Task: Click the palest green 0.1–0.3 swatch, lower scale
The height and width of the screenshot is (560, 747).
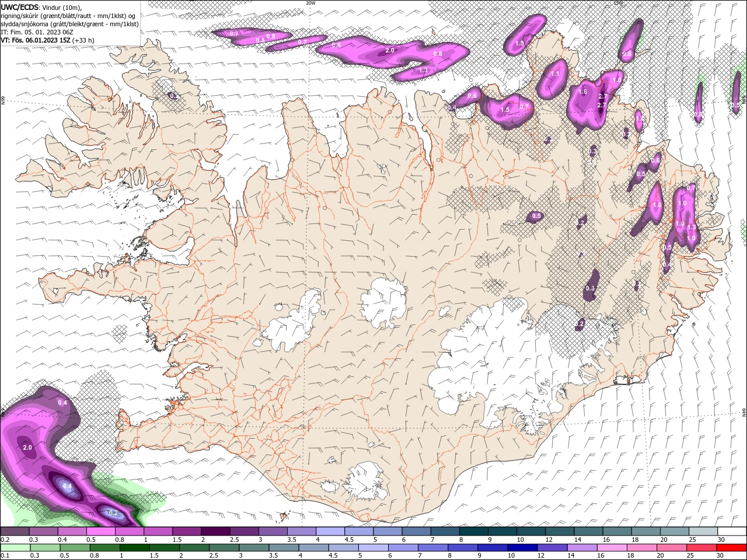Action: point(15,547)
